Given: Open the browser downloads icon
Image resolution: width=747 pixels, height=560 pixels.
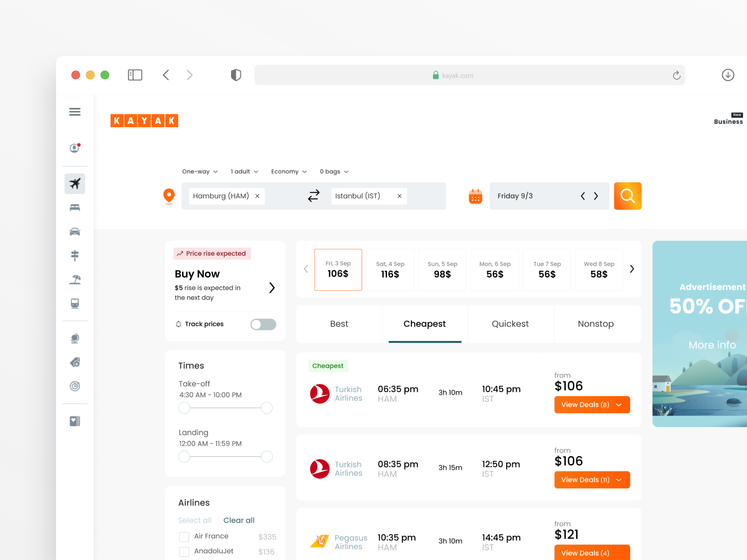Looking at the screenshot, I should tap(728, 75).
